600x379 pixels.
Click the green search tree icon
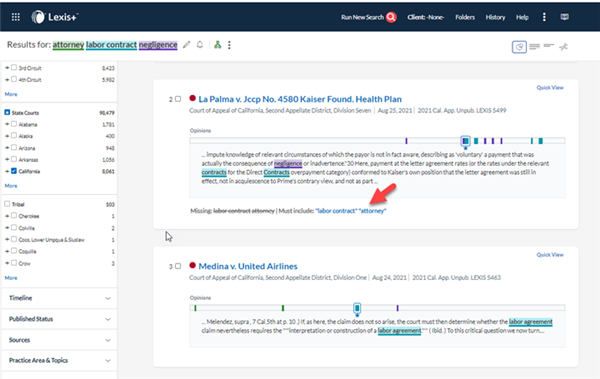tap(217, 45)
